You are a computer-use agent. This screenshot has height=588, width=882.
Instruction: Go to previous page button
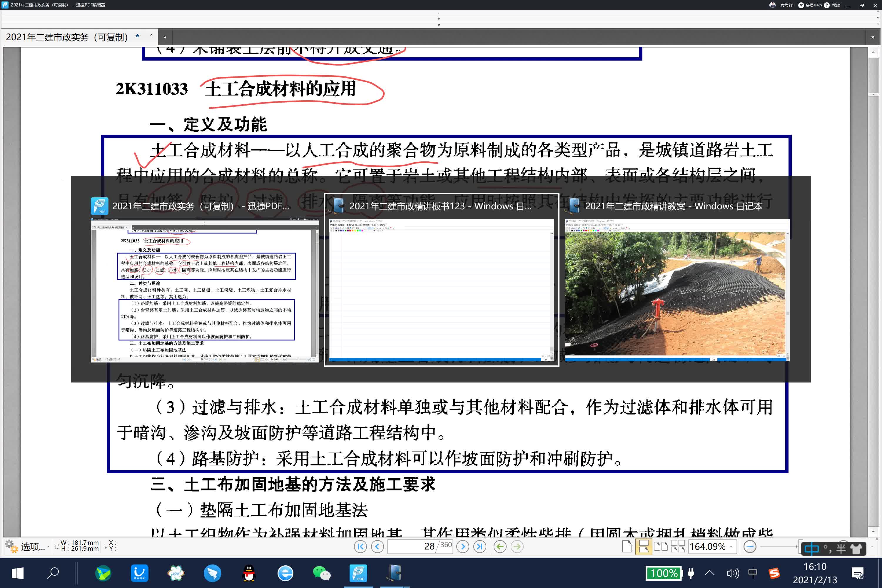click(x=377, y=546)
